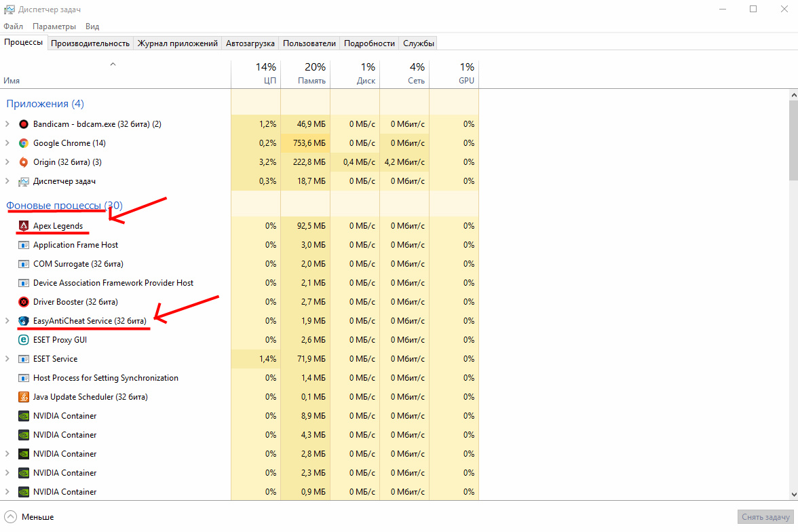Click the Снять задачу button
798x532 pixels.
pyautogui.click(x=765, y=516)
